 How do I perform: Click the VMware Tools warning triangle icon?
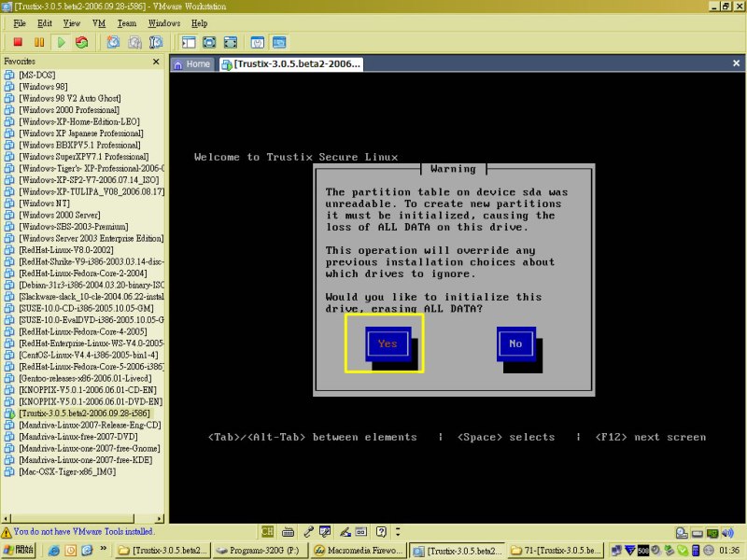point(7,532)
